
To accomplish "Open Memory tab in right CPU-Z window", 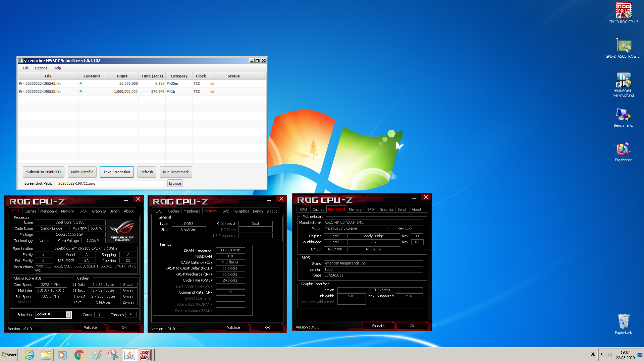I will 355,209.
